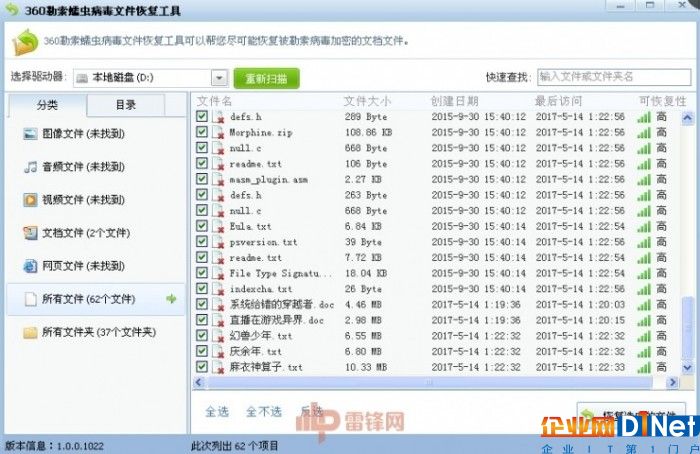Image resolution: width=700 pixels, height=454 pixels.
Task: Sort by 可恢复性 column header
Action: [662, 101]
